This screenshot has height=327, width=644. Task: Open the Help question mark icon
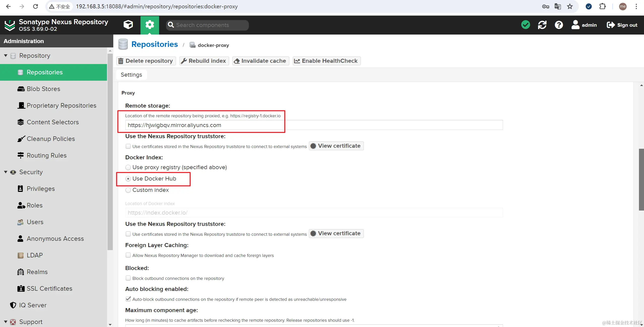[559, 25]
